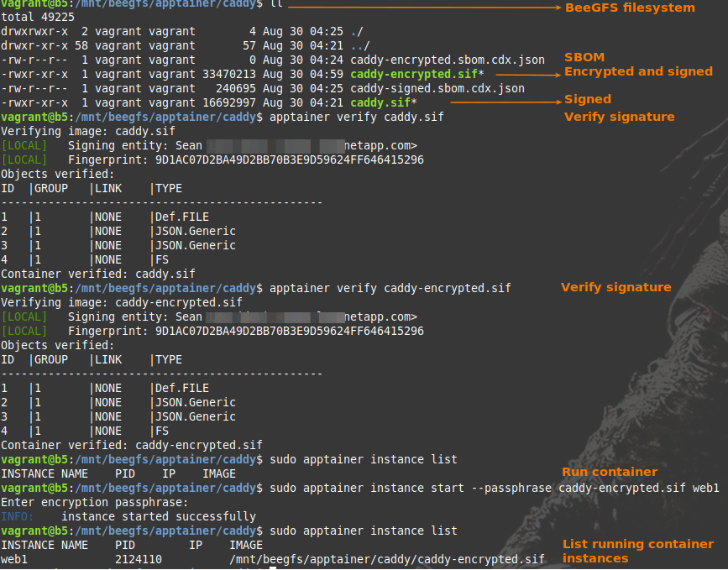The width and height of the screenshot is (728, 570).
Task: Click the link count 58
Action: (x=81, y=46)
